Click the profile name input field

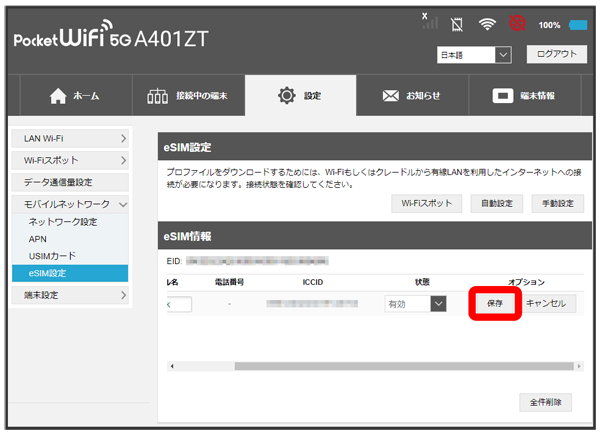click(178, 303)
